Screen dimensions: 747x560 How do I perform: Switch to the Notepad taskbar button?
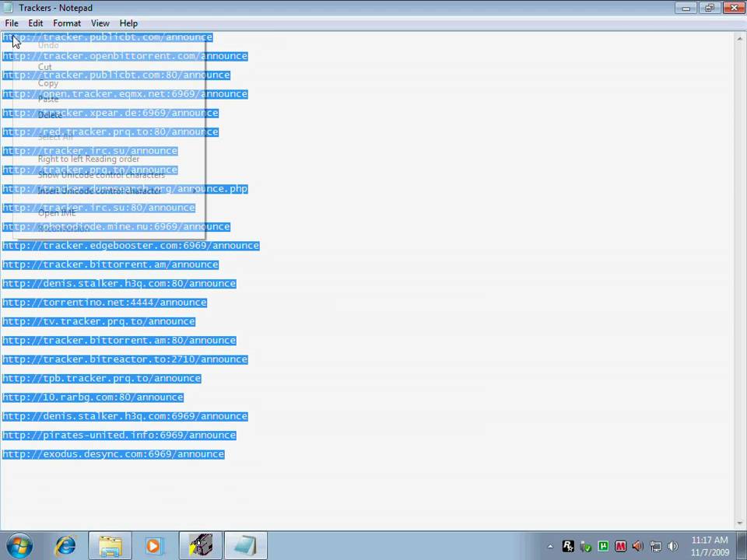coord(246,546)
